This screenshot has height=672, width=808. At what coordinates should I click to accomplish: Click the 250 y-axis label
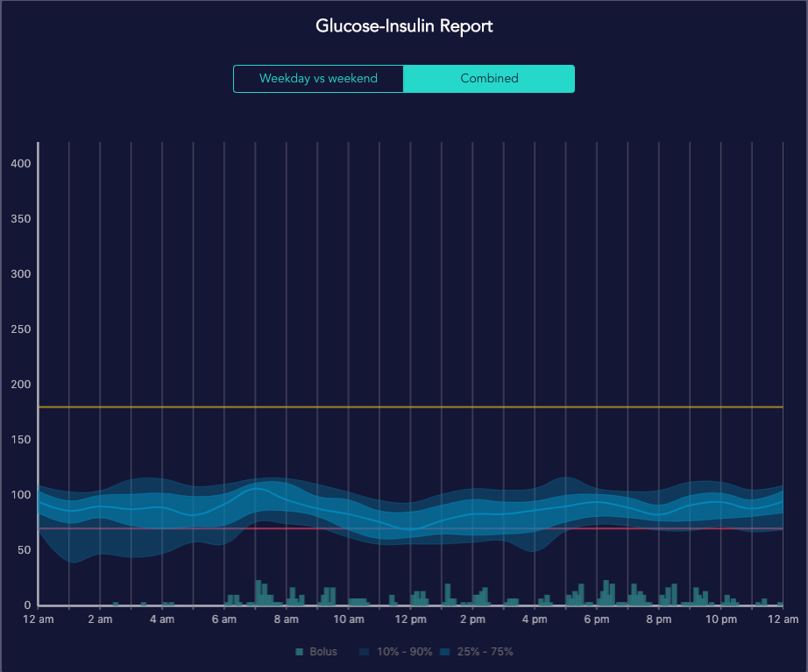[21, 329]
